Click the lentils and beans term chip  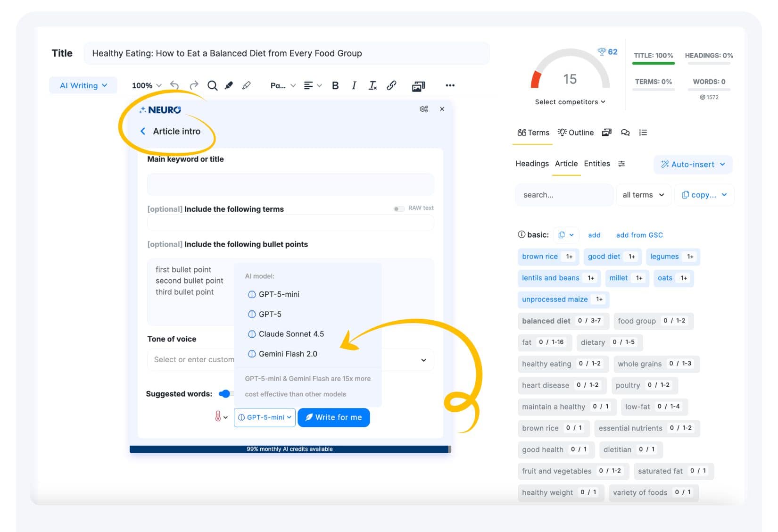click(559, 278)
